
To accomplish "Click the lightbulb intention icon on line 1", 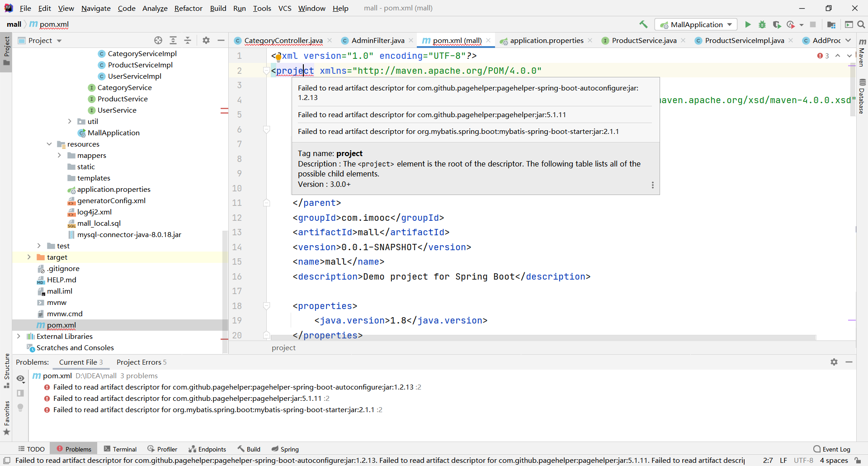I will 278,57.
